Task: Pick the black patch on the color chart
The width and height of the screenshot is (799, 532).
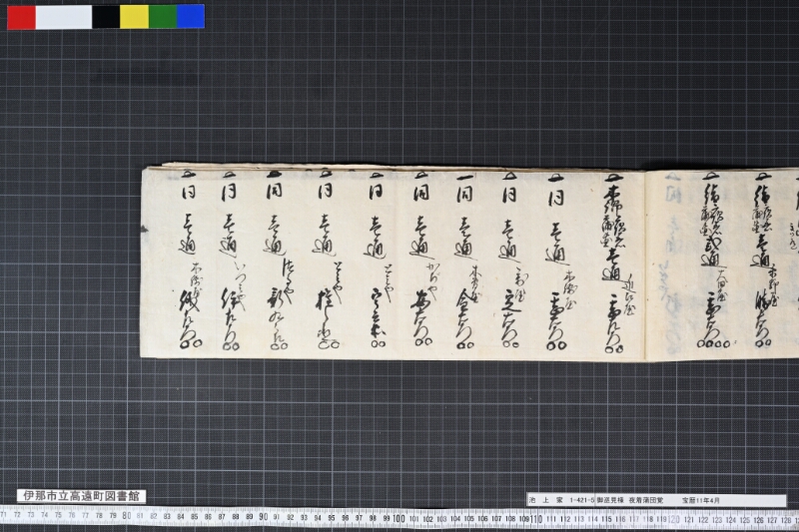Action: [x=106, y=17]
